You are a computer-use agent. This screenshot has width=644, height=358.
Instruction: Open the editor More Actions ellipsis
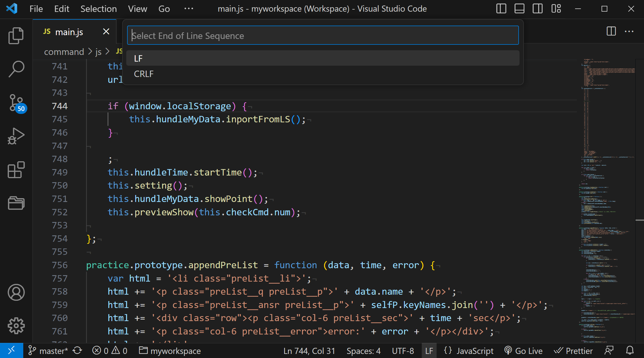click(x=629, y=31)
